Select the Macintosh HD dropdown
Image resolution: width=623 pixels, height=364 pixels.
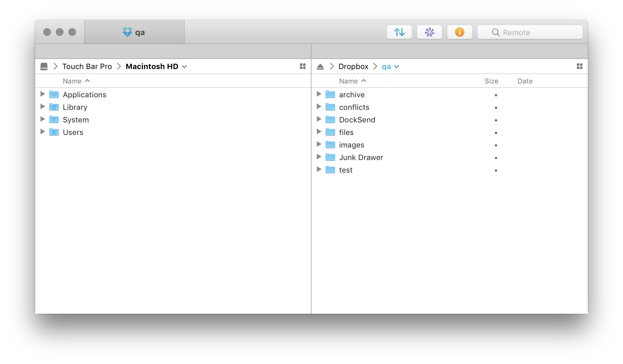[156, 66]
